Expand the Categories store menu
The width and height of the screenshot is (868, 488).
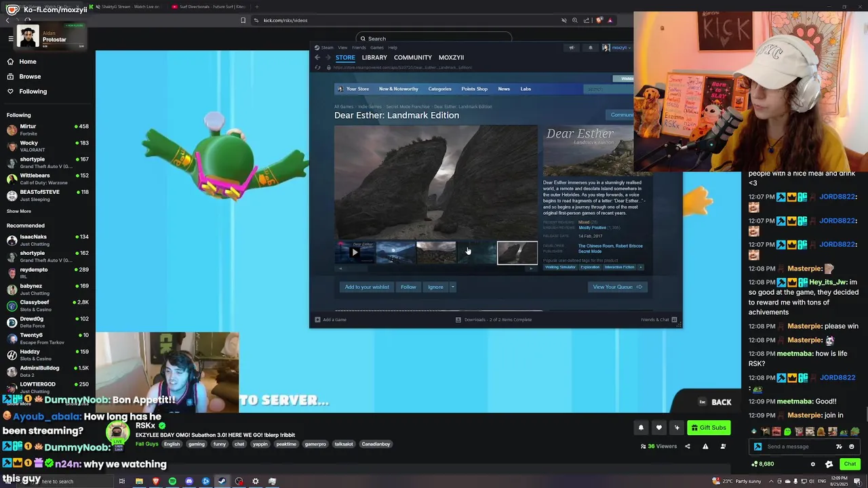pos(439,89)
